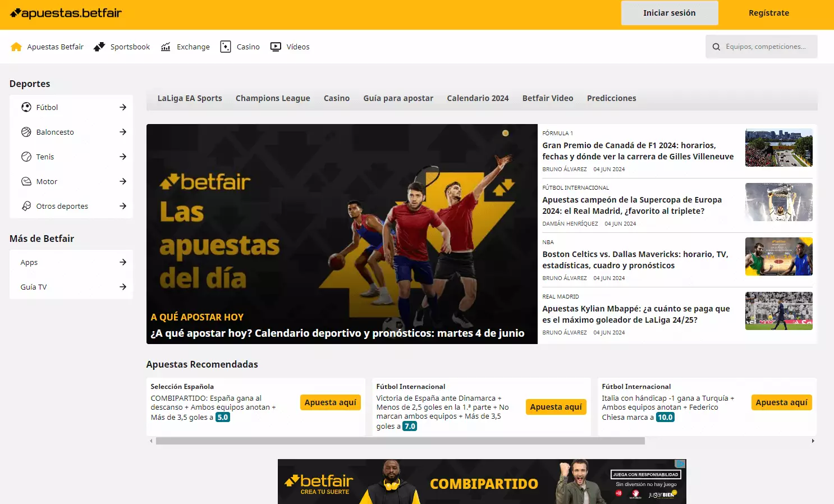Expand the Otros deportes arrow
The image size is (834, 504).
123,206
